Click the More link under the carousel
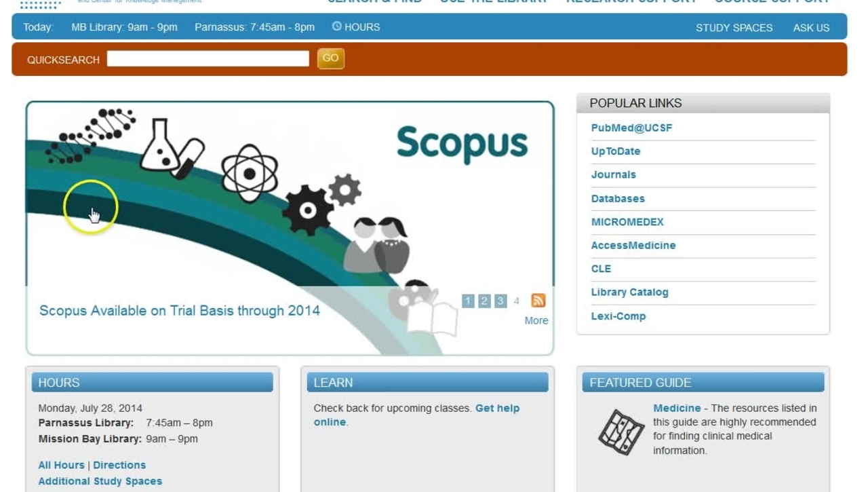The width and height of the screenshot is (868, 492). [x=536, y=320]
